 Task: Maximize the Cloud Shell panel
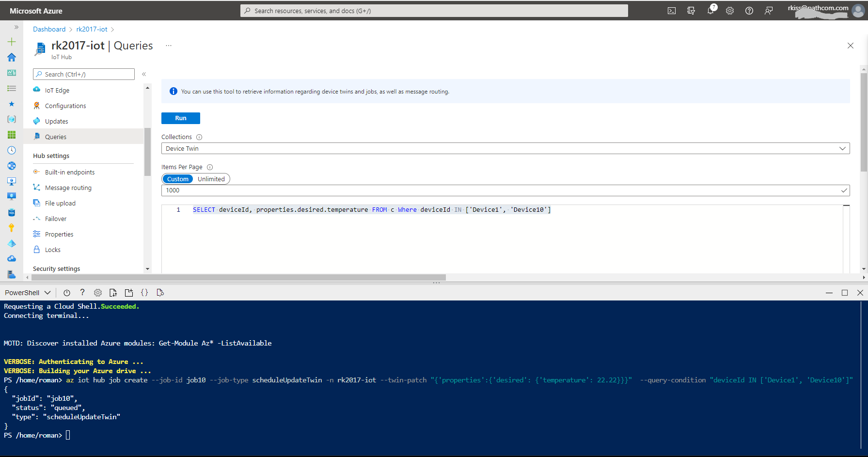(x=845, y=293)
